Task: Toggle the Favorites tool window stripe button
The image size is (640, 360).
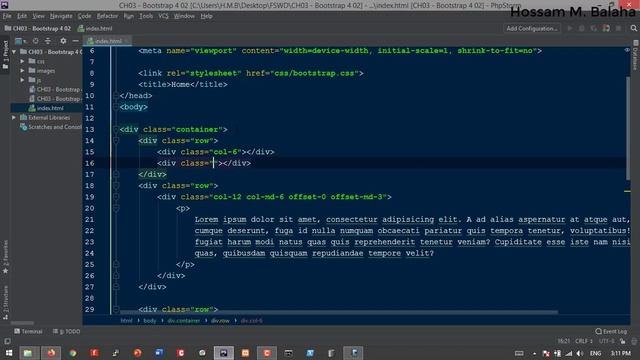Action: (x=5, y=257)
